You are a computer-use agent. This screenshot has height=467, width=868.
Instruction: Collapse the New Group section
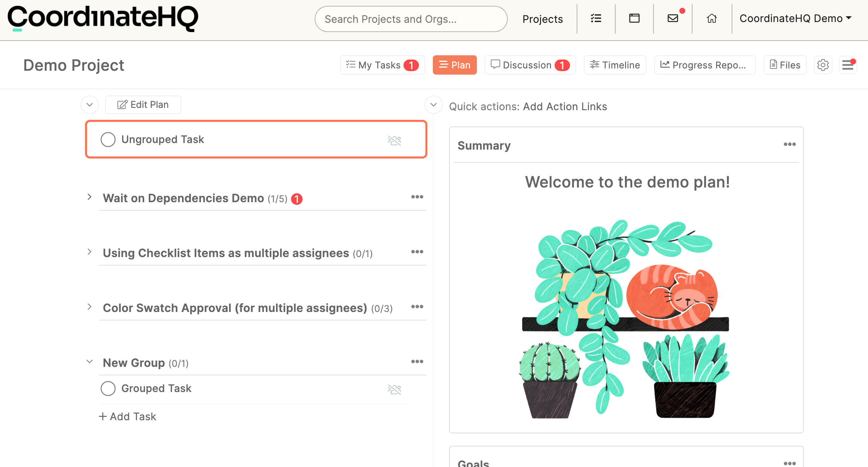tap(89, 362)
